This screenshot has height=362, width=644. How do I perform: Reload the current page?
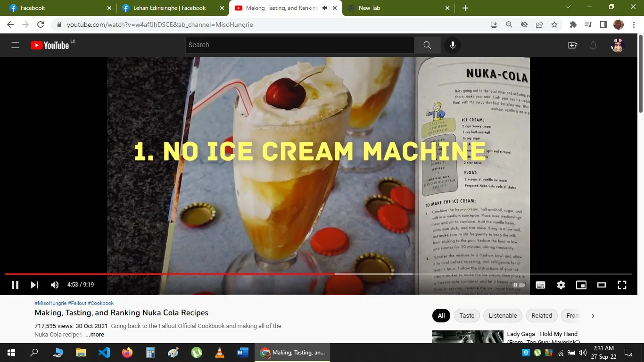[x=41, y=25]
